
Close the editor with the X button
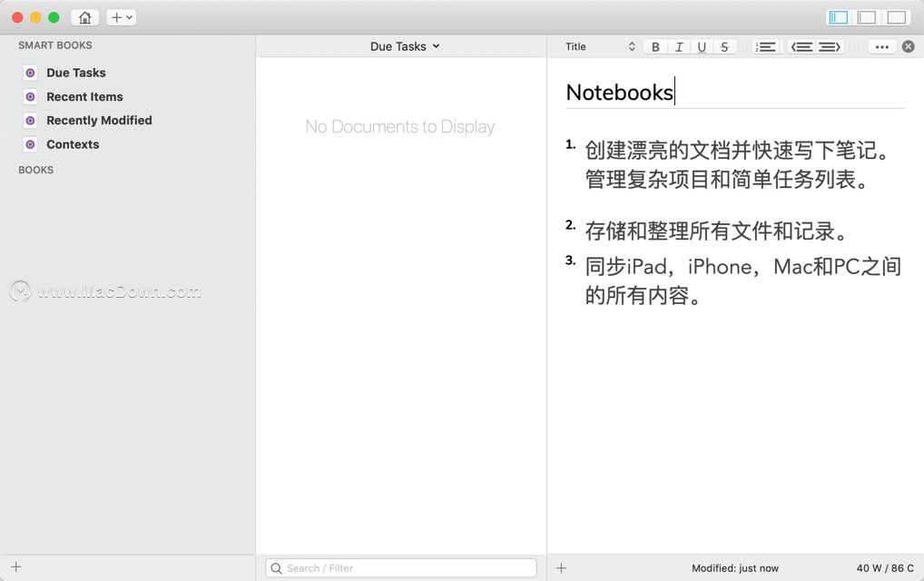point(909,46)
